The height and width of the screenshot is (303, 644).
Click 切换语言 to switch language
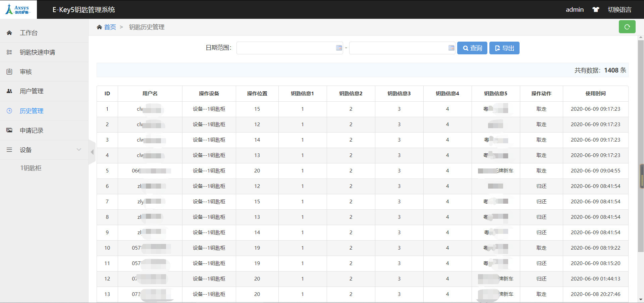tap(620, 10)
